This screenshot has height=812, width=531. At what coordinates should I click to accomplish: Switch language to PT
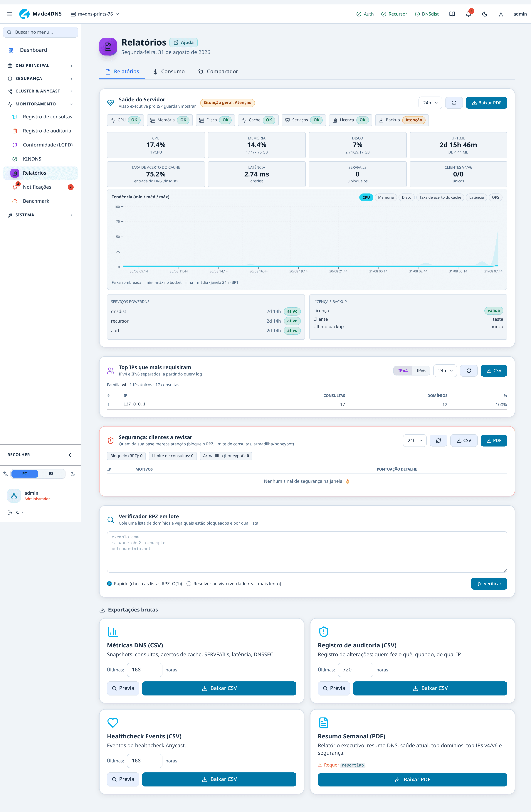pyautogui.click(x=25, y=474)
